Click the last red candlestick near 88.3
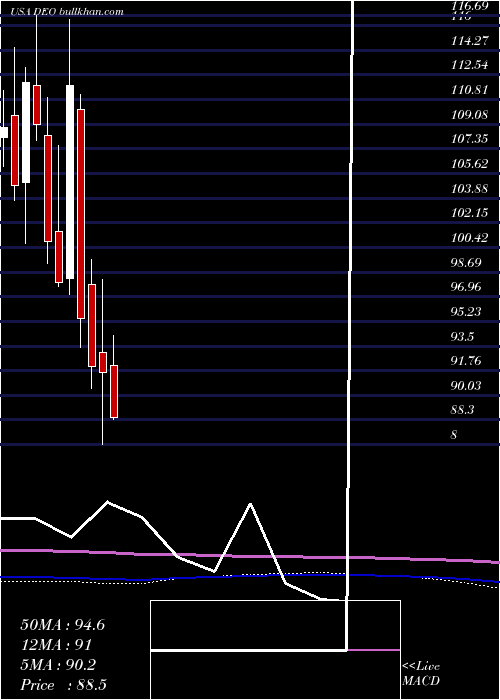The width and height of the screenshot is (500, 700). click(x=114, y=392)
